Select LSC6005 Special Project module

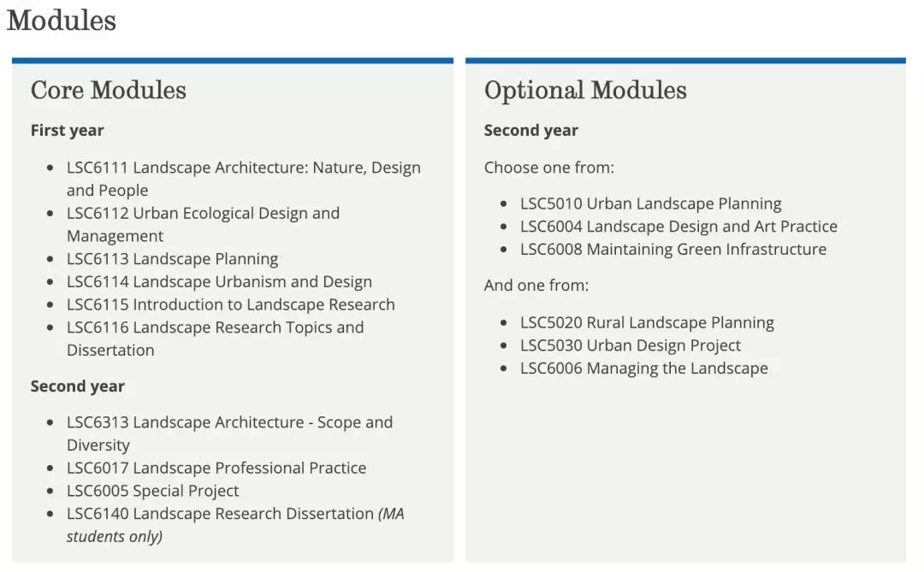pyautogui.click(x=152, y=492)
